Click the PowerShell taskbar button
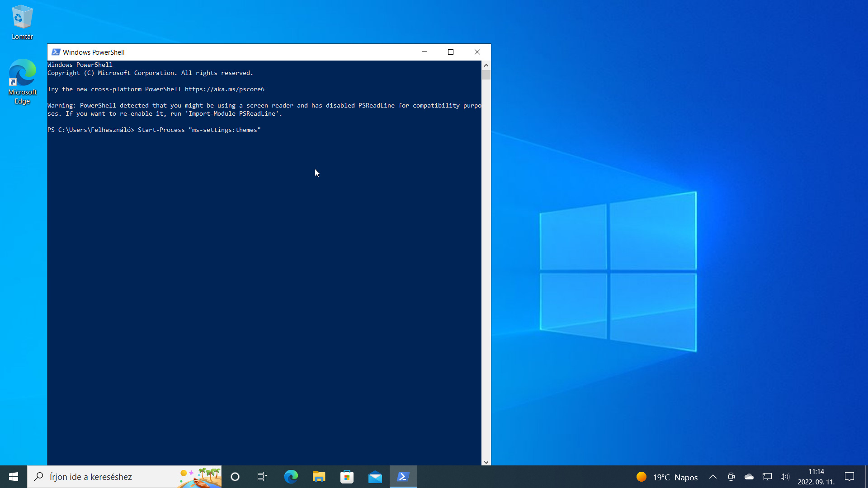Screen dimensions: 868x488 pyautogui.click(x=403, y=477)
